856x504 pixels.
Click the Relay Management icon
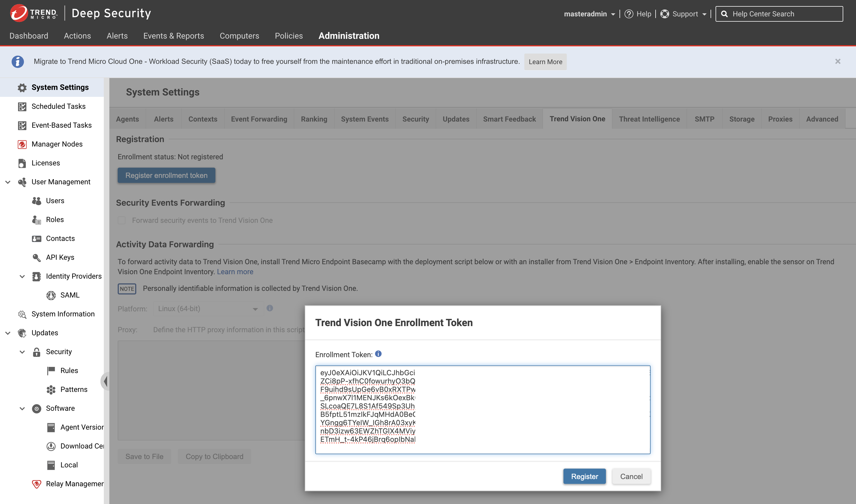(36, 484)
